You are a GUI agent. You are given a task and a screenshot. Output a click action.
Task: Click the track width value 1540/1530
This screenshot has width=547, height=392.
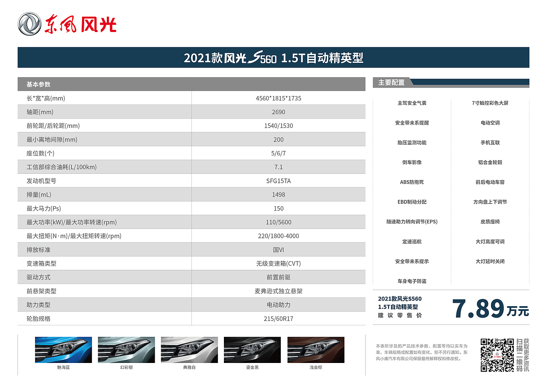(279, 126)
